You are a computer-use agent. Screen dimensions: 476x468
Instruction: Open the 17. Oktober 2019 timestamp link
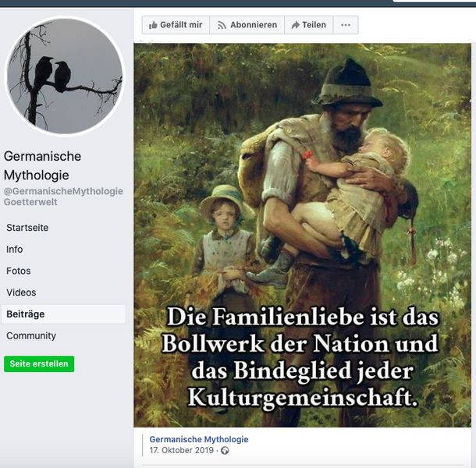[x=181, y=450]
